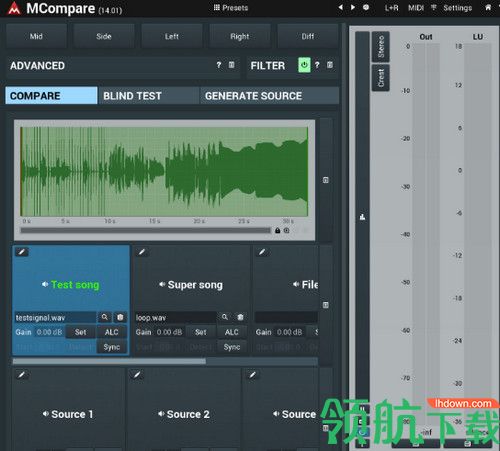Viewport: 500px width, 451px height.
Task: Delete file from Test song slot
Action: click(x=120, y=317)
